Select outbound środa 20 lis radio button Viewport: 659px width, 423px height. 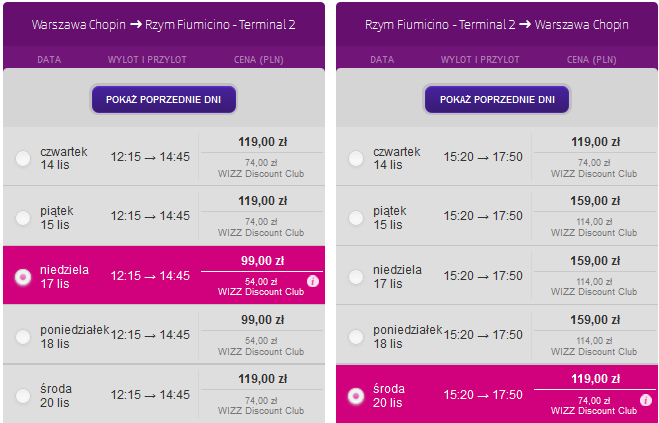(x=23, y=396)
